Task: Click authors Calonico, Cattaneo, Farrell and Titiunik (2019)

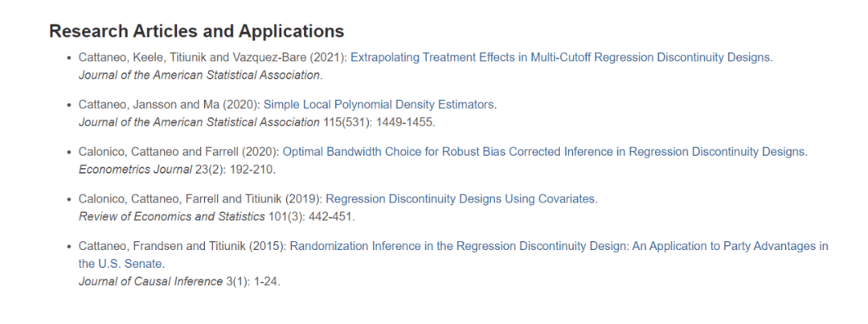Action: coord(200,199)
